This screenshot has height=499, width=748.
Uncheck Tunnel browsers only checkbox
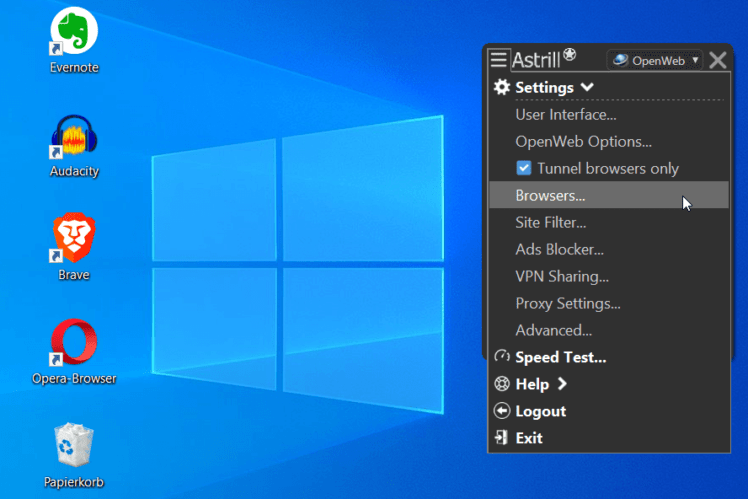523,168
